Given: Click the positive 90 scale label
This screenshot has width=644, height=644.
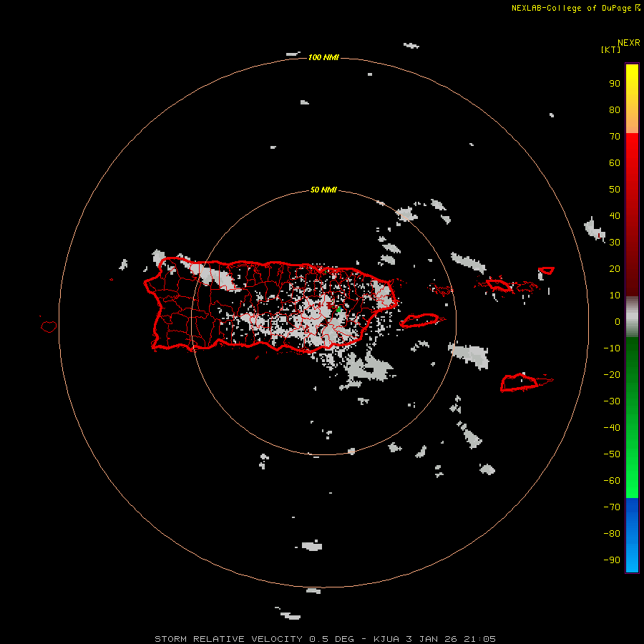Looking at the screenshot, I should [x=615, y=84].
